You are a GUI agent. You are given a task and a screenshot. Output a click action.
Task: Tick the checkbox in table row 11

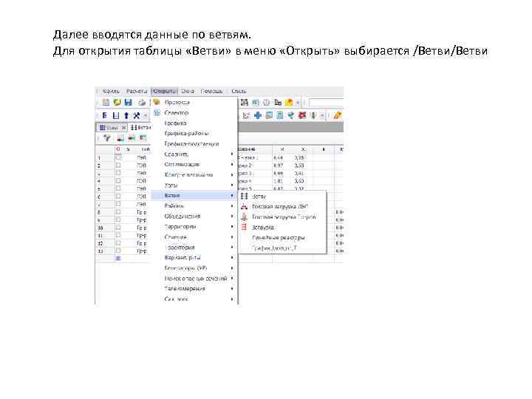click(x=118, y=235)
